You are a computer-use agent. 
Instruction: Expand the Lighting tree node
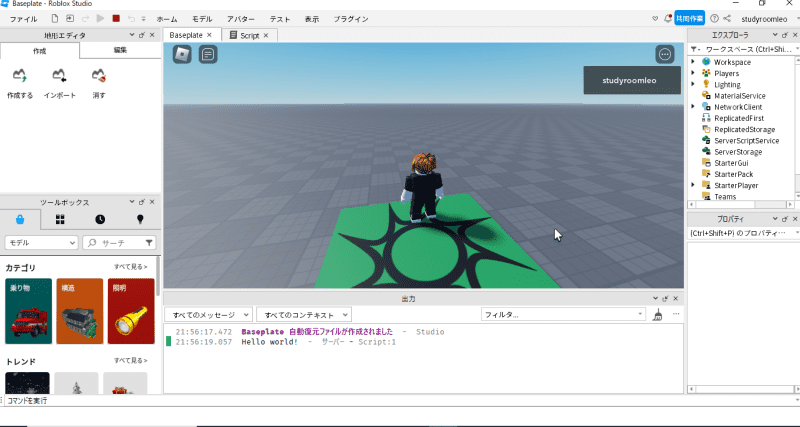coord(693,84)
